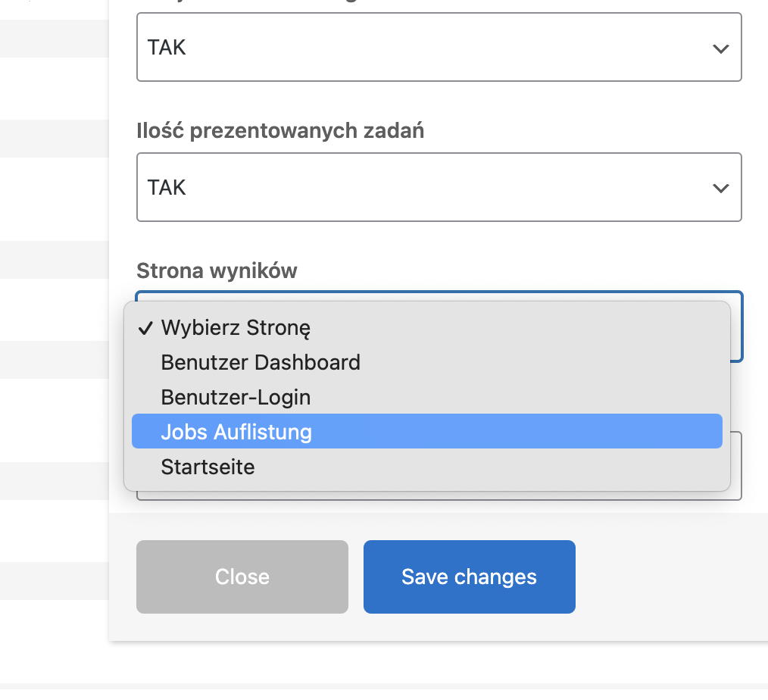Click the TAK value text in the top select
The width and height of the screenshot is (768, 700).
tap(167, 48)
